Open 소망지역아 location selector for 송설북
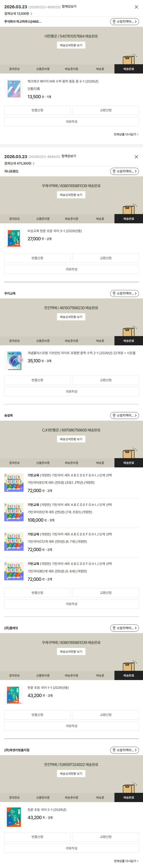This screenshot has height=868, width=143. (x=125, y=415)
